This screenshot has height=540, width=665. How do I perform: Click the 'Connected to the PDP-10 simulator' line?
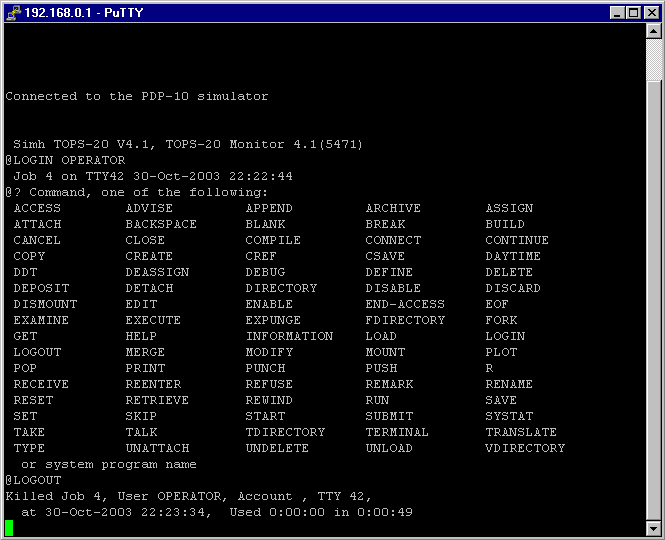(137, 96)
